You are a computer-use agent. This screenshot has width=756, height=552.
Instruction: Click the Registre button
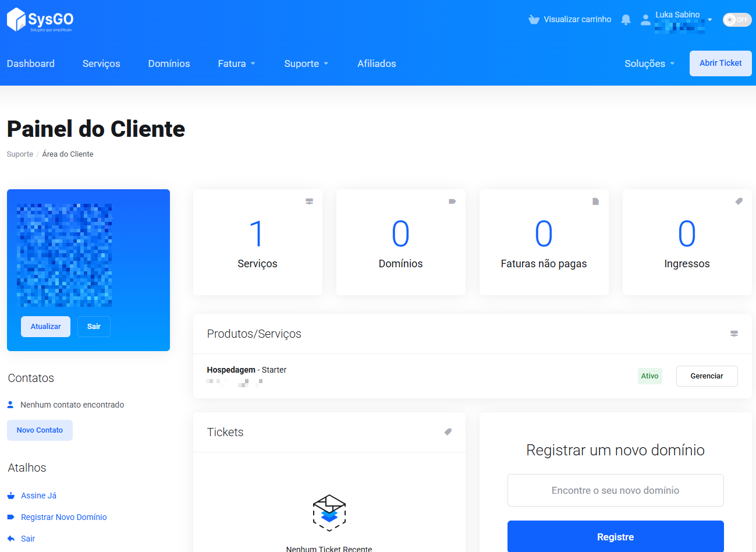tap(616, 537)
